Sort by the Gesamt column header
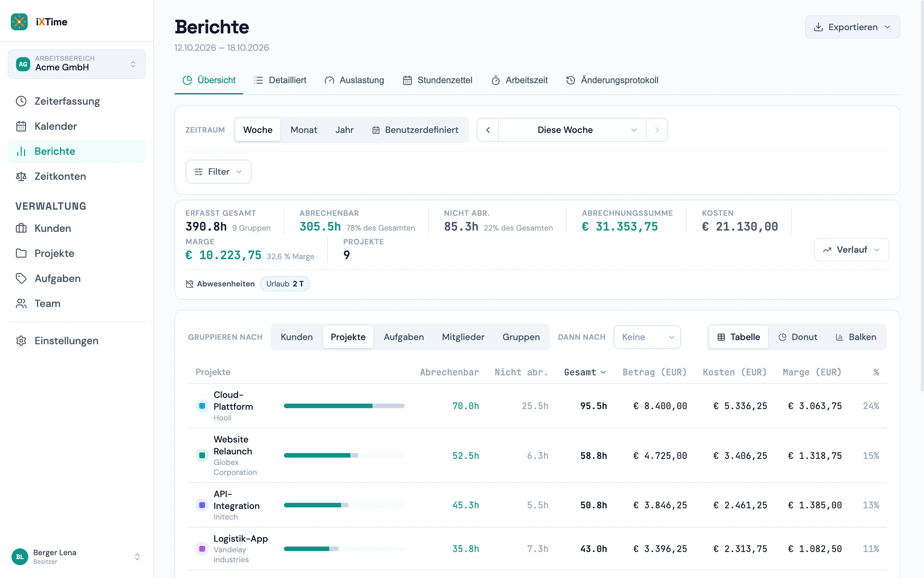 [x=585, y=372]
